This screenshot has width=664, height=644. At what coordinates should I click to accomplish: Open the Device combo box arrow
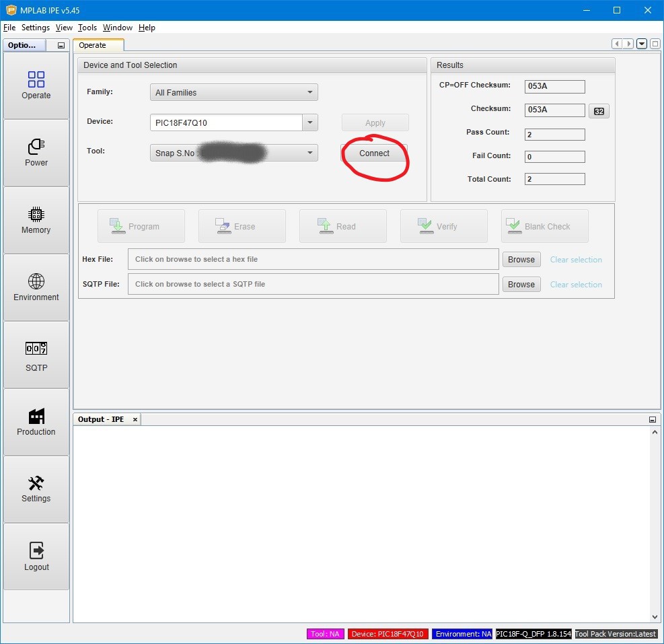coord(310,122)
